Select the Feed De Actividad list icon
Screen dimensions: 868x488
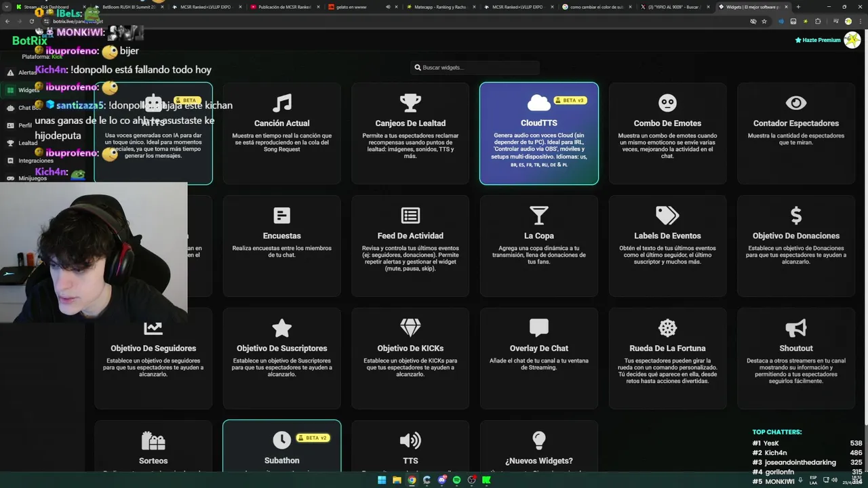point(410,216)
